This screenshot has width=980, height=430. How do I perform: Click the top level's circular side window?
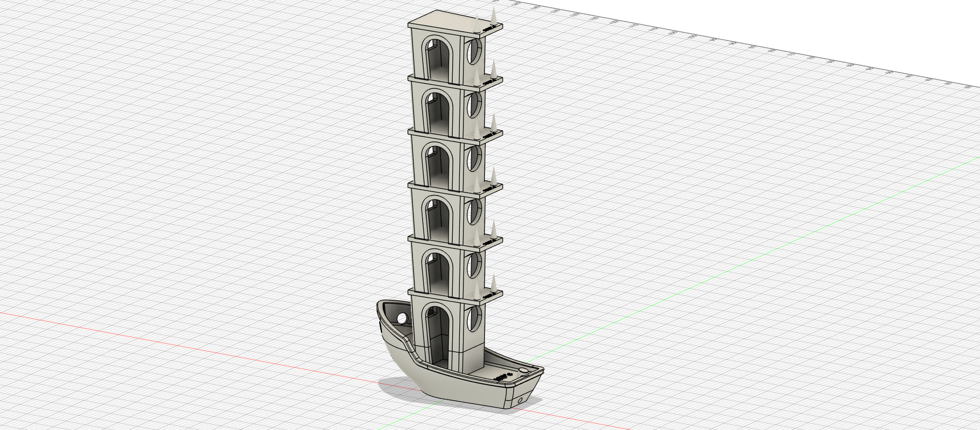coord(474,52)
